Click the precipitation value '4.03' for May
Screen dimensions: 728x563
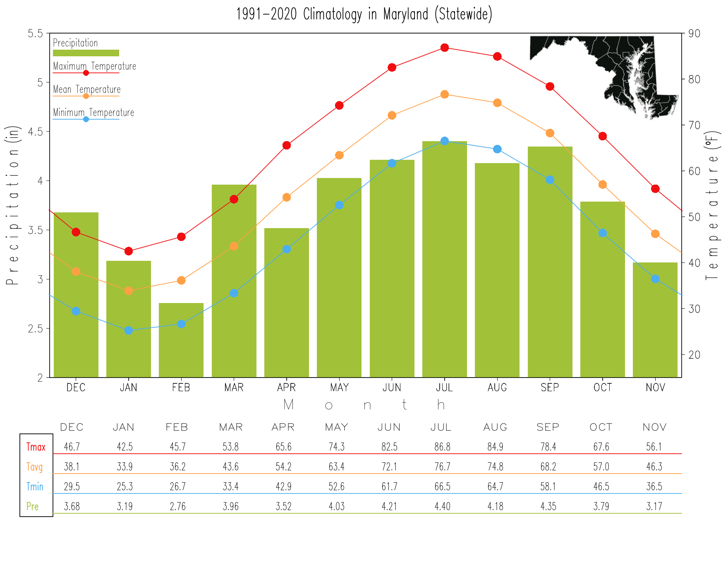click(x=337, y=506)
